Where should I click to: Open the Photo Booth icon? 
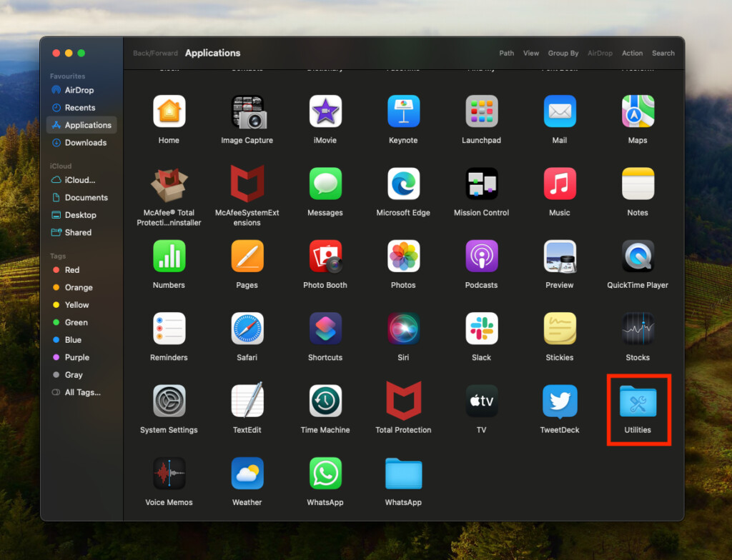point(325,256)
